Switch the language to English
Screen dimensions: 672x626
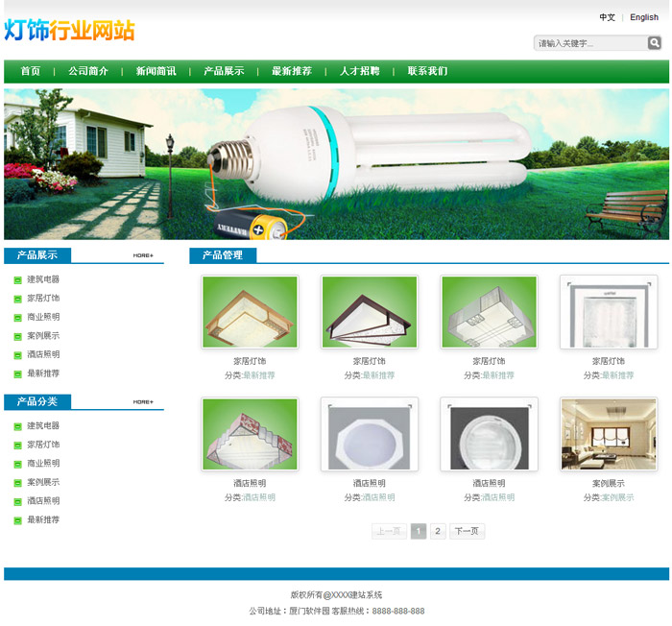tap(644, 17)
